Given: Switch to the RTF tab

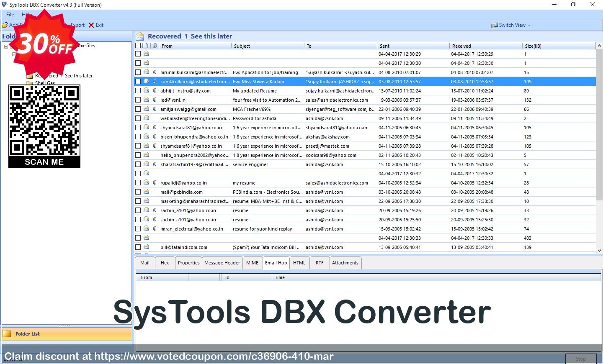Looking at the screenshot, I should (320, 263).
